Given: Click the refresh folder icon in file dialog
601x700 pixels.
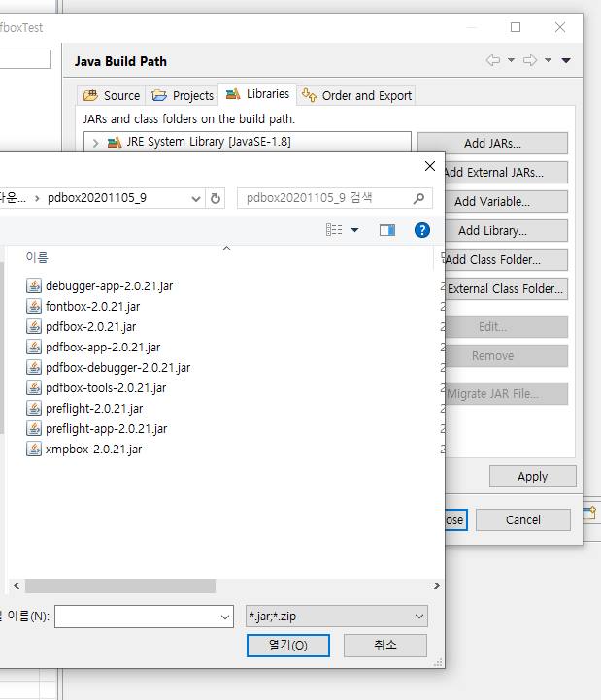Looking at the screenshot, I should coord(216,198).
